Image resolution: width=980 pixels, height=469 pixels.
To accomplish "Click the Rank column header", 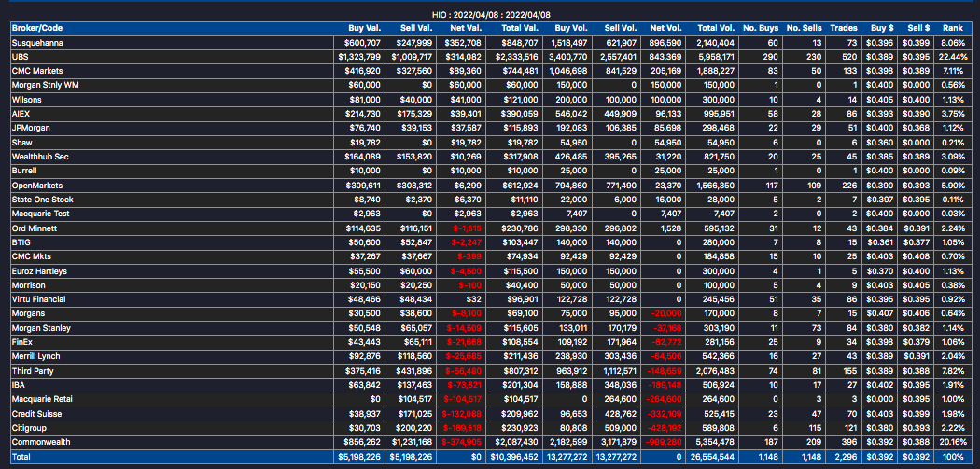I will tap(953, 28).
